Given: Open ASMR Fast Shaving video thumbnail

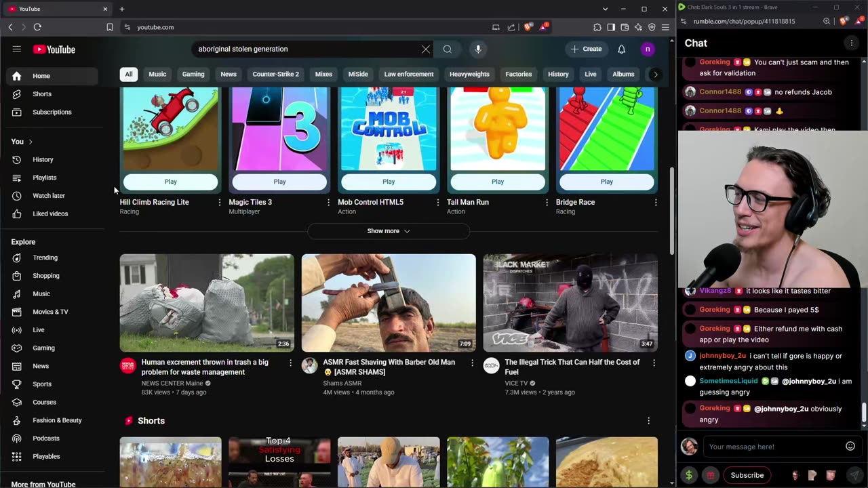Looking at the screenshot, I should click(x=389, y=303).
